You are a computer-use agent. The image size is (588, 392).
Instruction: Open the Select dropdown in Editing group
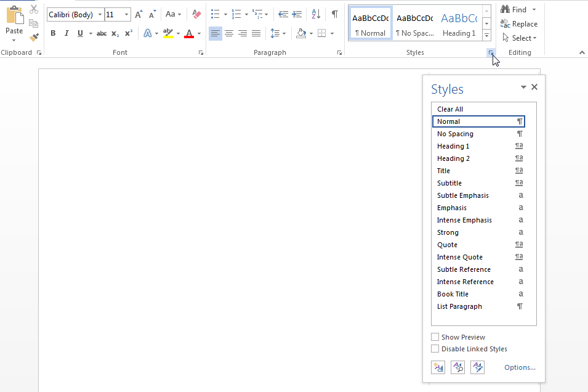[520, 38]
